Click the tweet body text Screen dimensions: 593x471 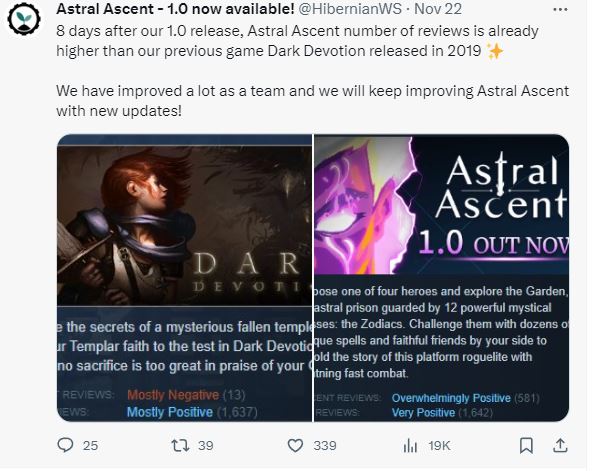312,71
